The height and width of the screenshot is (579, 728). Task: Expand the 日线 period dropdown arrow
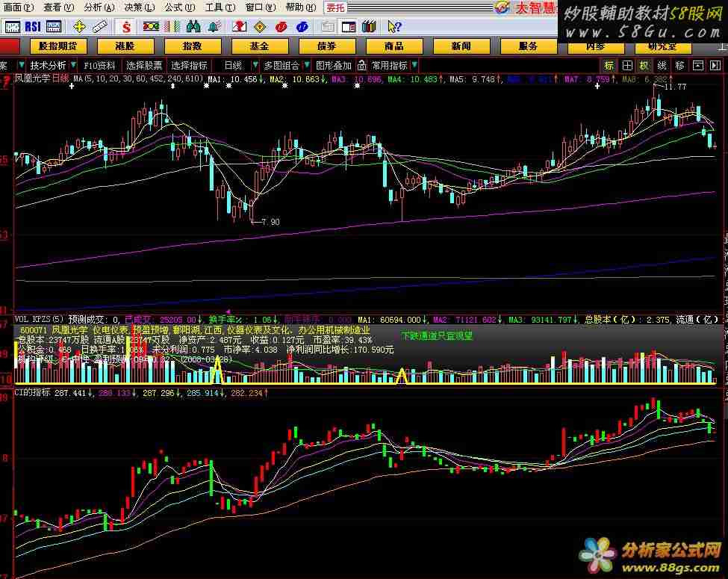pos(255,66)
